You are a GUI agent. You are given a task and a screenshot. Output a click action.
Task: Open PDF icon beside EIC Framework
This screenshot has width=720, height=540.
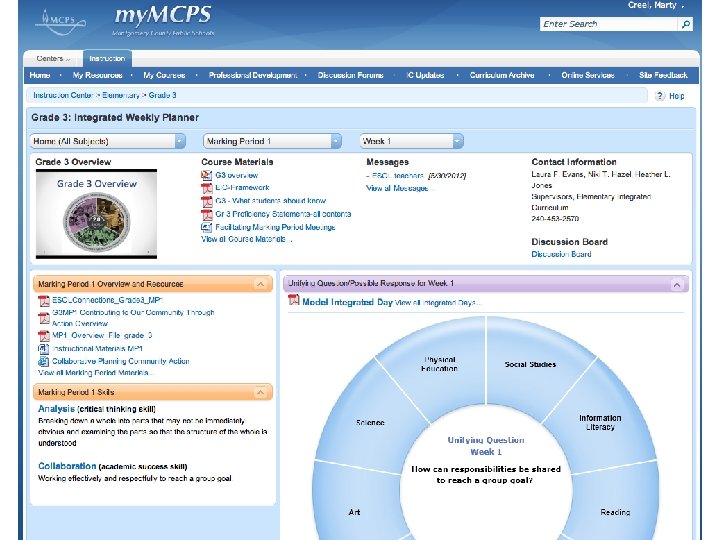pos(206,188)
